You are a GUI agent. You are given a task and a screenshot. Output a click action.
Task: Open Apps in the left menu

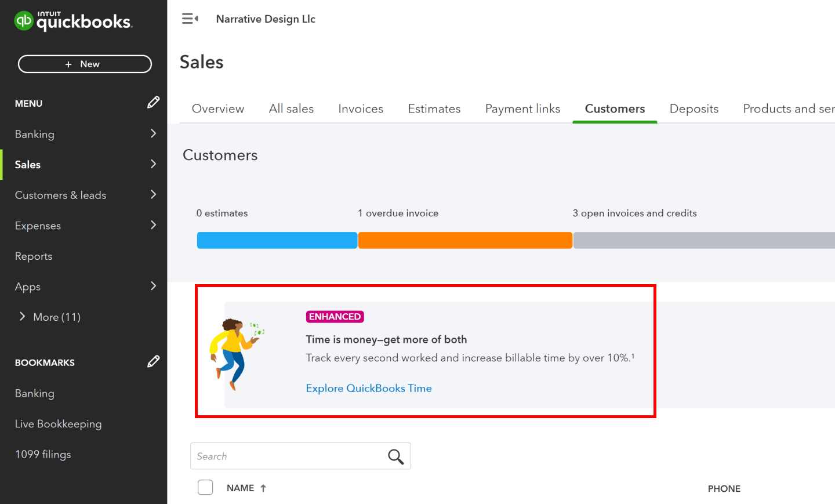pos(27,287)
